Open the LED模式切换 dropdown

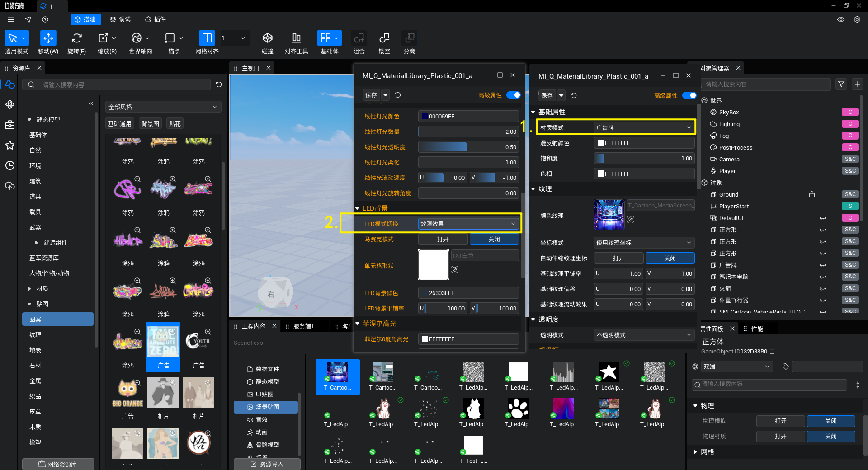(468, 224)
